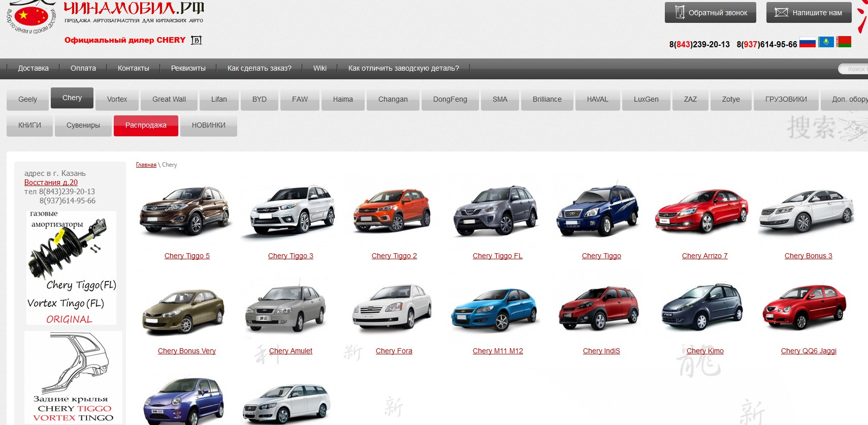Open Как отличить заводскую деталь? page

[x=404, y=68]
